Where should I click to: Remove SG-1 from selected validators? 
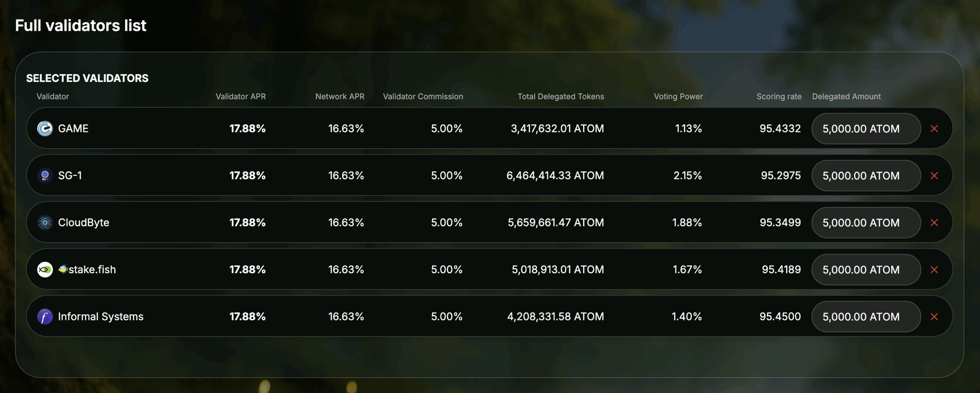(x=934, y=176)
